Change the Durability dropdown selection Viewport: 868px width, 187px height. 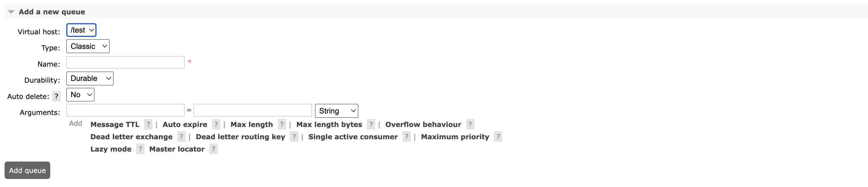tap(90, 79)
